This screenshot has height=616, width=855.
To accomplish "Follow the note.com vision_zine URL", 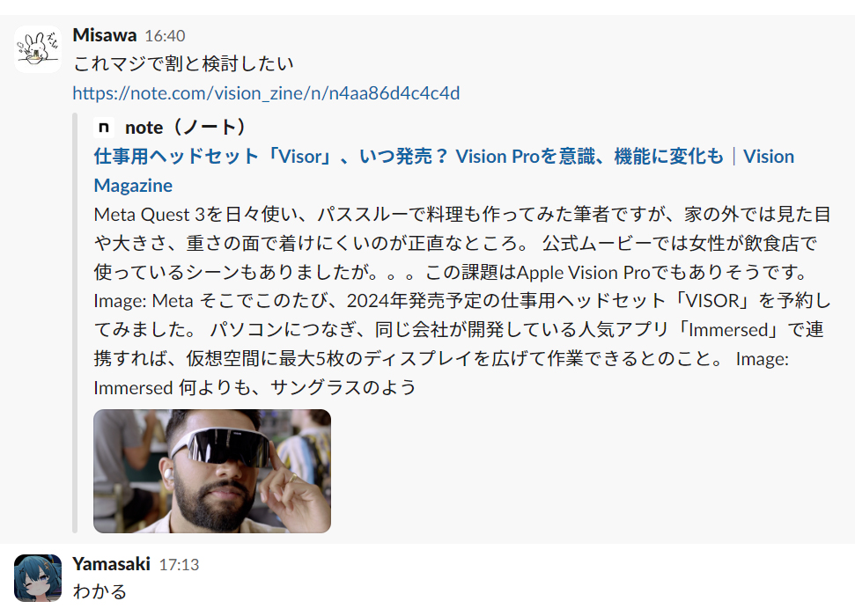I will [x=266, y=93].
